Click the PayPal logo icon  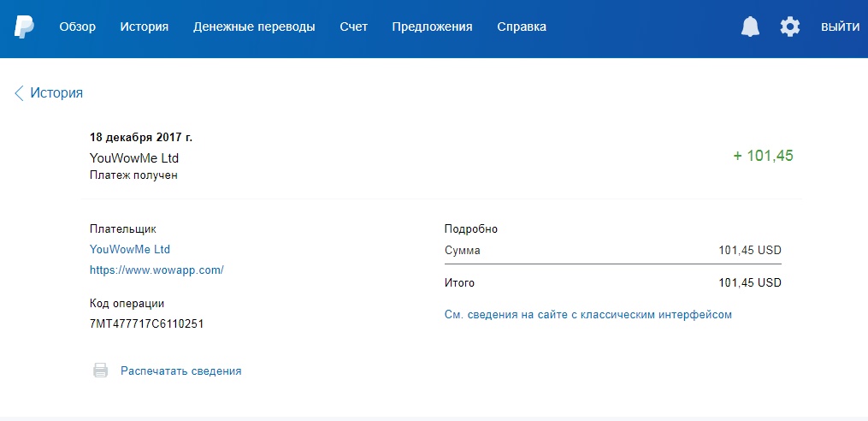click(x=24, y=27)
